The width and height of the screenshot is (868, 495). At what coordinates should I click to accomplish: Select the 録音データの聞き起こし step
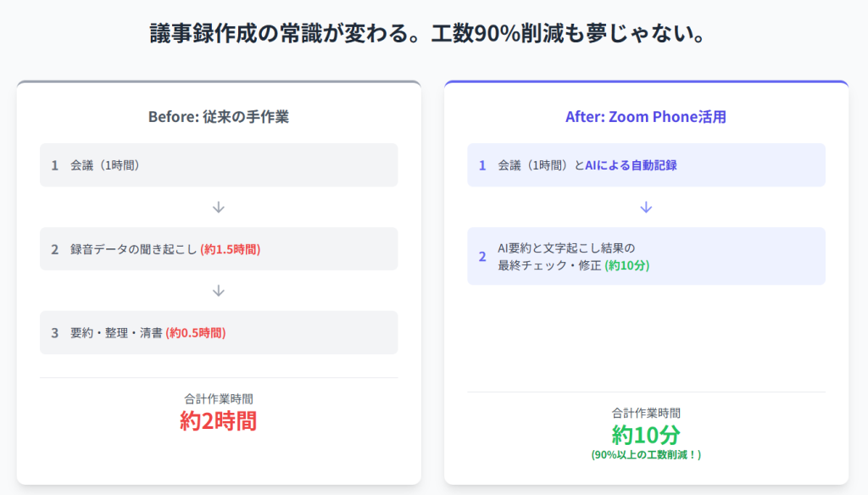point(219,248)
